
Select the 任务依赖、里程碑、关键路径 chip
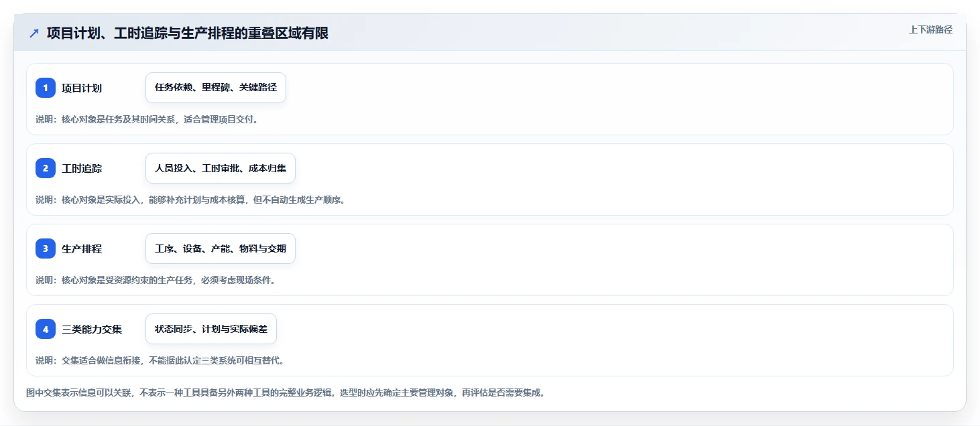click(x=216, y=88)
